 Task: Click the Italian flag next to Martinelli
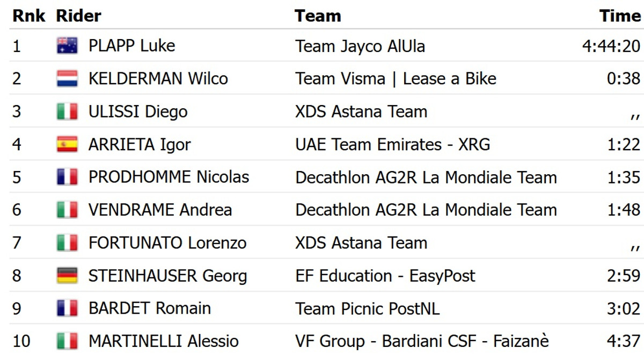click(x=67, y=341)
